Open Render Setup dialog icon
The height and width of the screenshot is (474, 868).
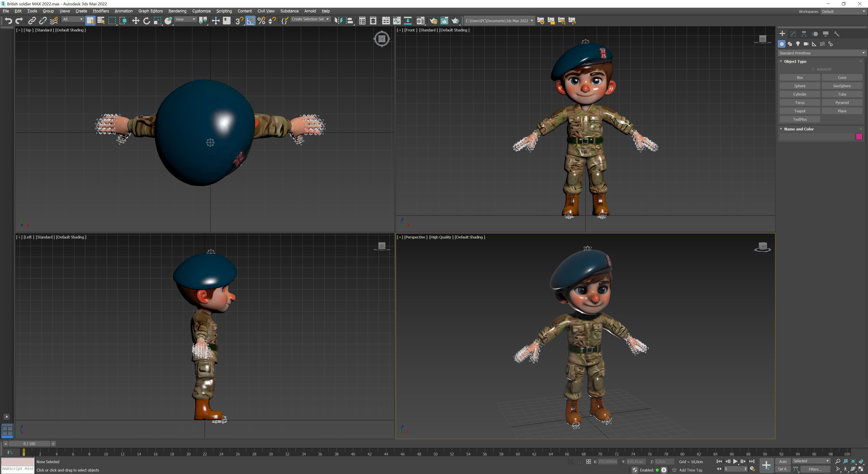[x=434, y=21]
